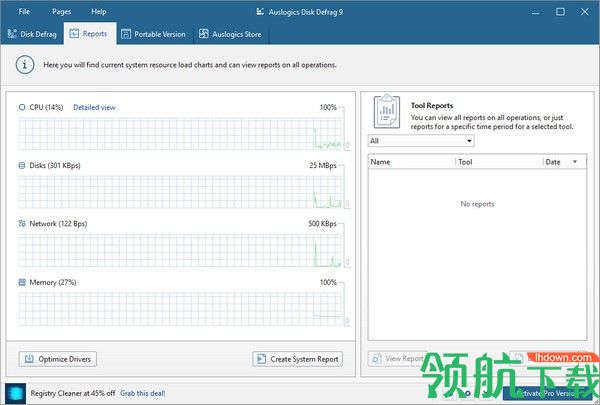This screenshot has height=405, width=600.
Task: Expand the All tool filter dropdown
Action: [x=421, y=141]
